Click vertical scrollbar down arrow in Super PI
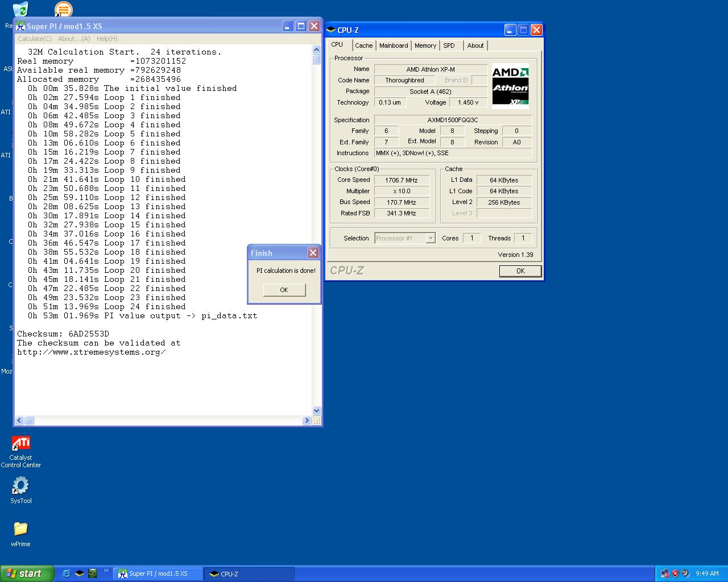Viewport: 728px width, 582px height. (x=317, y=411)
